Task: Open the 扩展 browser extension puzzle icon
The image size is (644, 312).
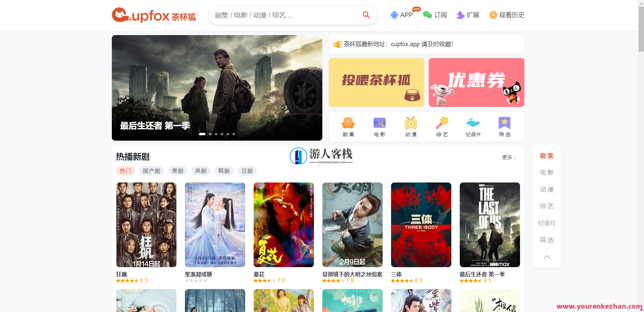Action: tap(460, 15)
